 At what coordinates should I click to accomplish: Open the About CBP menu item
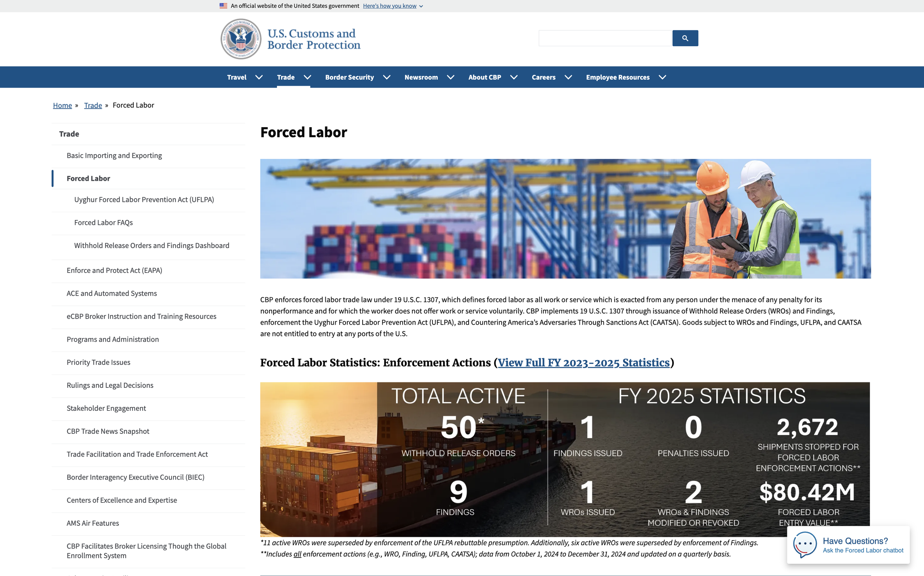pos(485,77)
